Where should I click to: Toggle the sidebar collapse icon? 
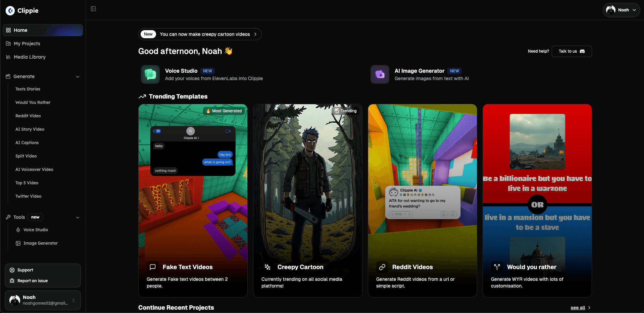(x=93, y=9)
